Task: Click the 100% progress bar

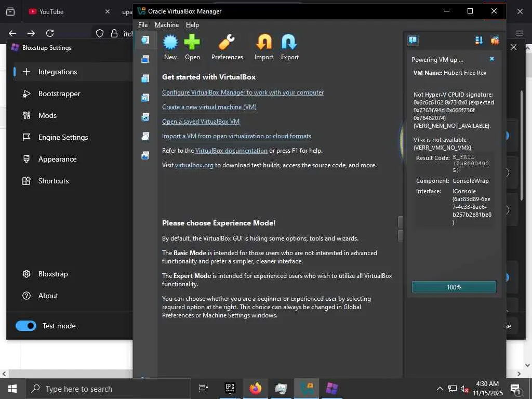Action: [x=454, y=287]
